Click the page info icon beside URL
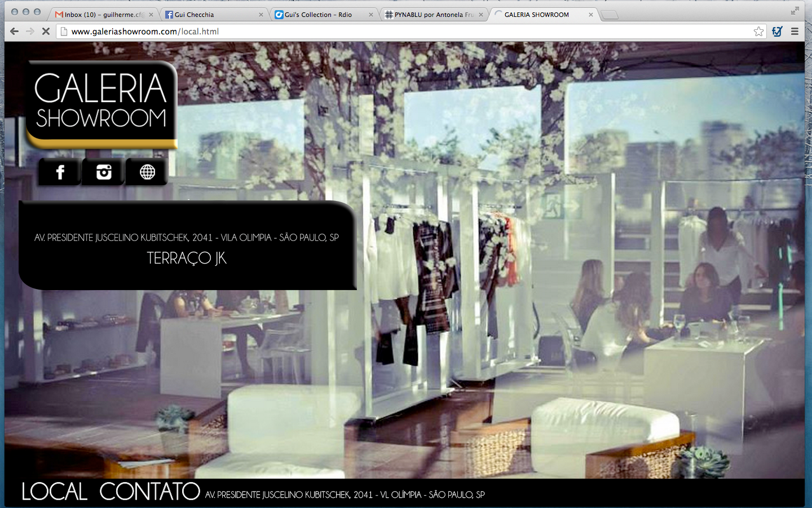 [64, 32]
